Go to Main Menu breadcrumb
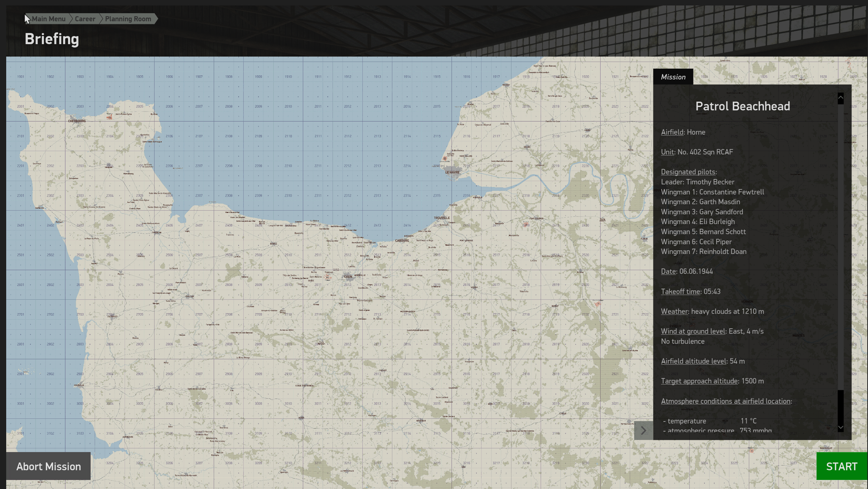Image resolution: width=868 pixels, height=489 pixels. pos(48,19)
